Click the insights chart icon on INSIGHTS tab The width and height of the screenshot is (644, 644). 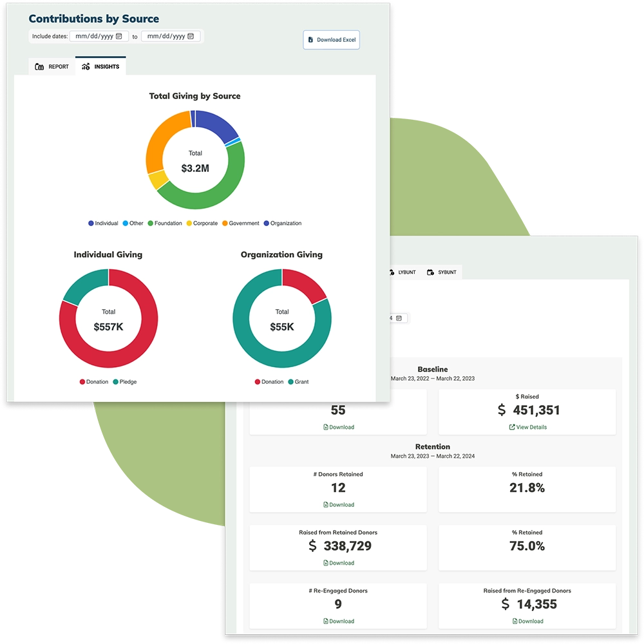pos(86,66)
